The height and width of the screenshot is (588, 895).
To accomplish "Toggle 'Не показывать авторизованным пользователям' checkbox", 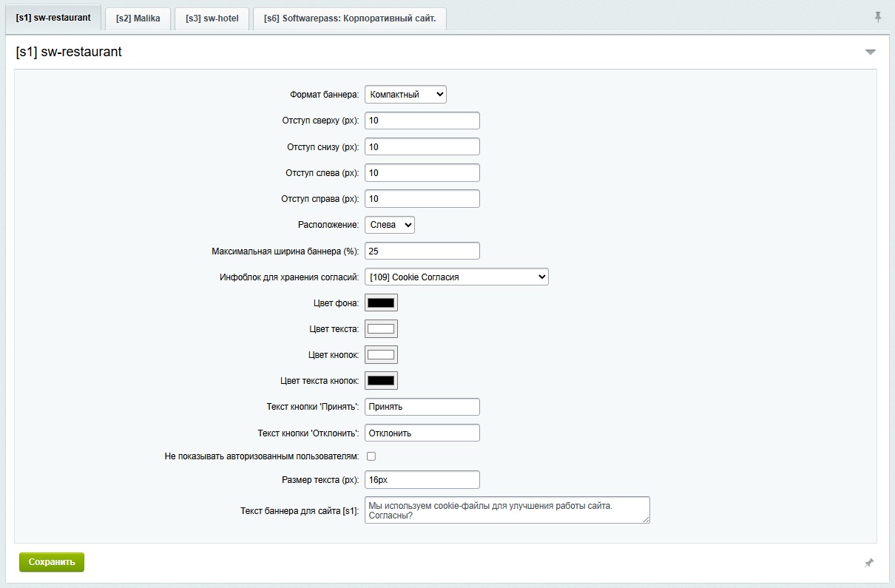I will [371, 456].
